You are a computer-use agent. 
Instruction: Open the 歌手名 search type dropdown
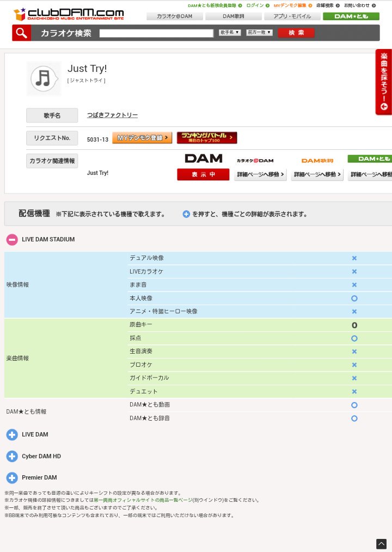tap(230, 32)
